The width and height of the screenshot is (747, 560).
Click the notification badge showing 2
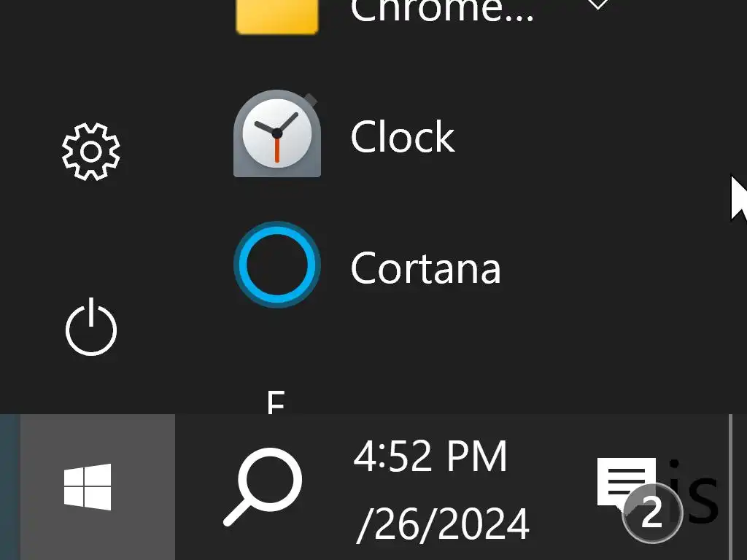point(651,513)
